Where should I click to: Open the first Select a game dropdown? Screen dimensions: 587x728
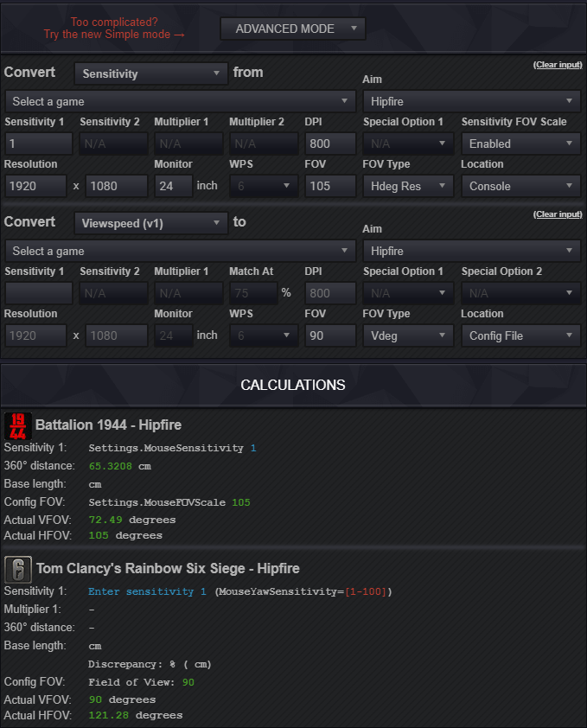(181, 101)
